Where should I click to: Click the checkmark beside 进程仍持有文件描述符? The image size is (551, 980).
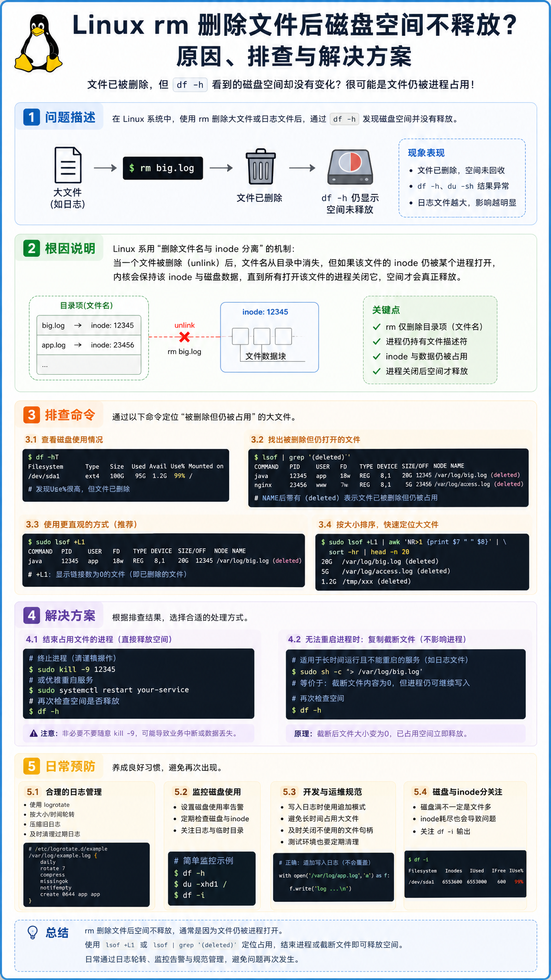click(376, 342)
